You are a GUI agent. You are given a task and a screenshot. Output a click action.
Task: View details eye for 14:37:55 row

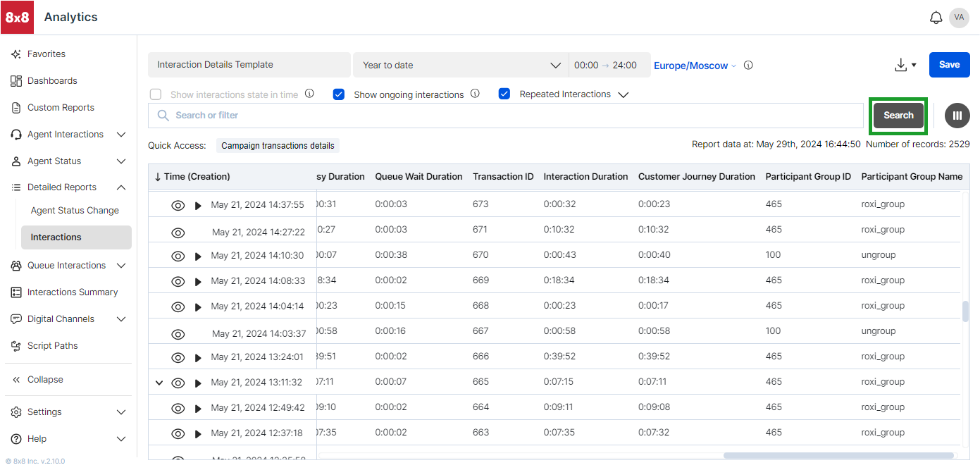pyautogui.click(x=178, y=205)
